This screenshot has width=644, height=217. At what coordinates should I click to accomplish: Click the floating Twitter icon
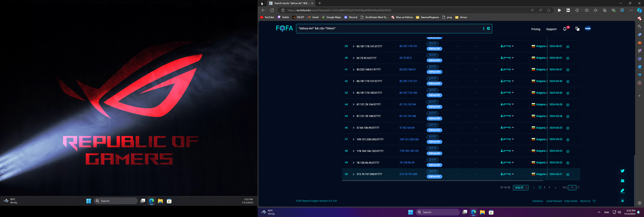[x=622, y=171]
